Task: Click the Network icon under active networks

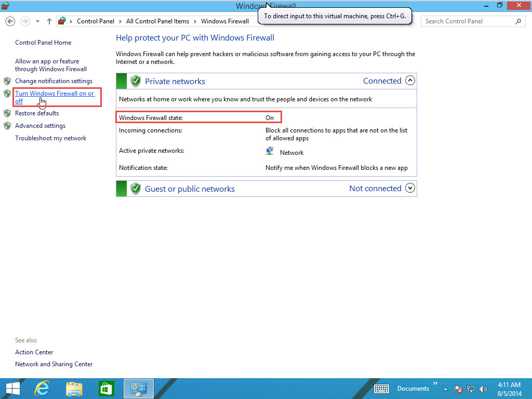Action: coord(270,151)
